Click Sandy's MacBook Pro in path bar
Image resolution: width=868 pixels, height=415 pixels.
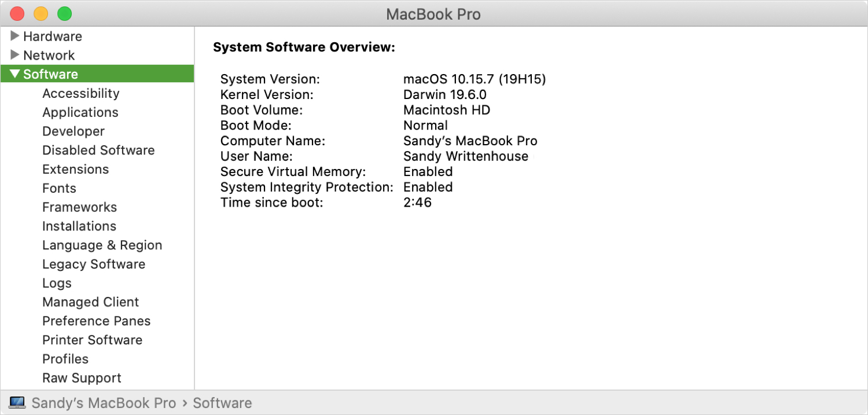(x=104, y=403)
